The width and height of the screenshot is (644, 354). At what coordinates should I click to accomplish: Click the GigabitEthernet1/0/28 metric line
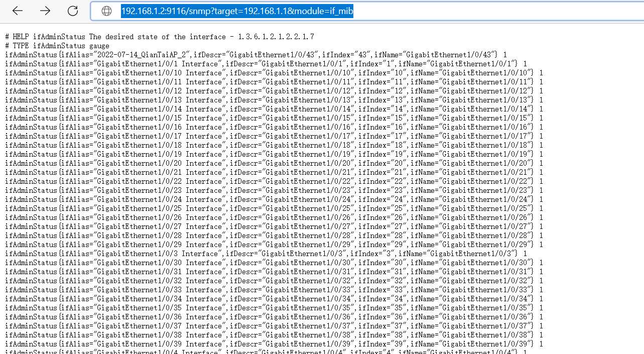(274, 235)
